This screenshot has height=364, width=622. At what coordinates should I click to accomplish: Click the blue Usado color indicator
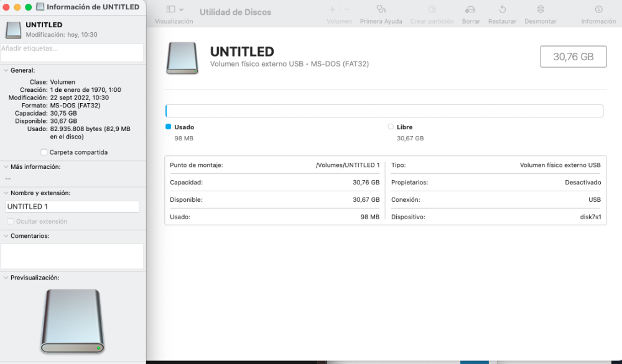168,127
